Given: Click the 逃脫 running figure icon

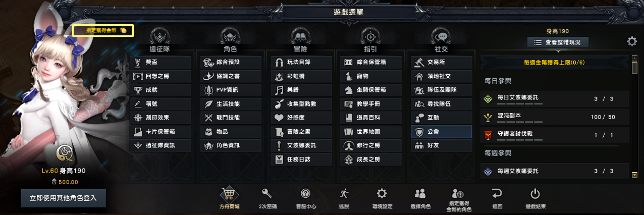Looking at the screenshot, I should click(344, 193).
